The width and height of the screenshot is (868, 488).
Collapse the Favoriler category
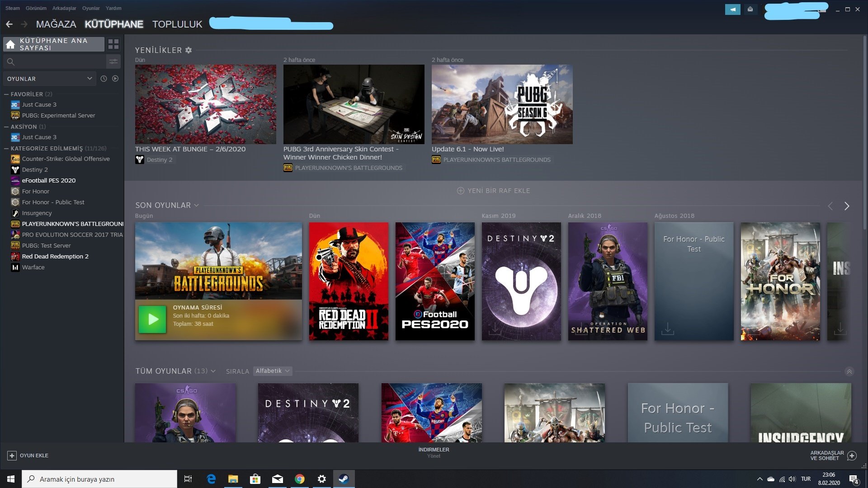(6, 94)
